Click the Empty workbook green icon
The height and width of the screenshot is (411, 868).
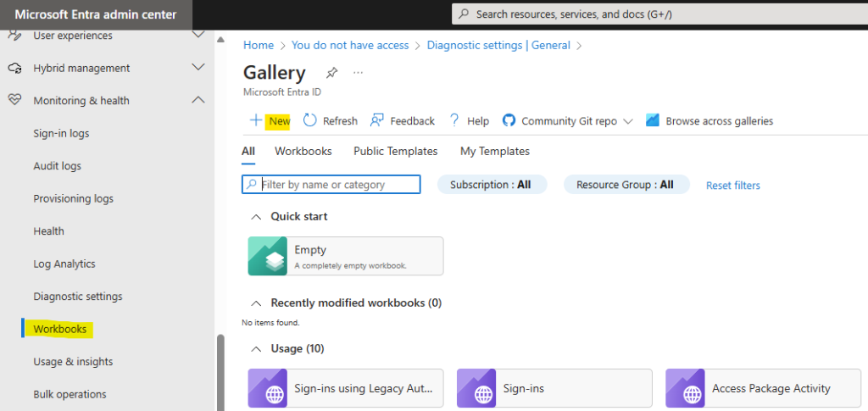pos(267,256)
